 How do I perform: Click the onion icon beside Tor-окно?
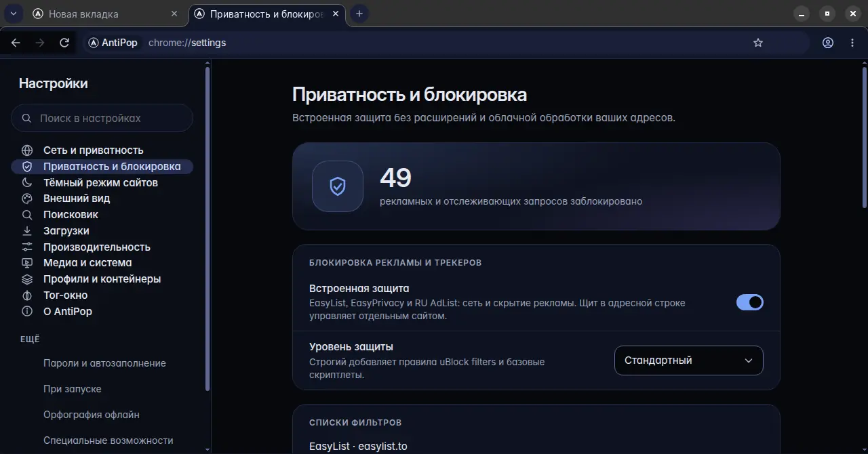27,295
